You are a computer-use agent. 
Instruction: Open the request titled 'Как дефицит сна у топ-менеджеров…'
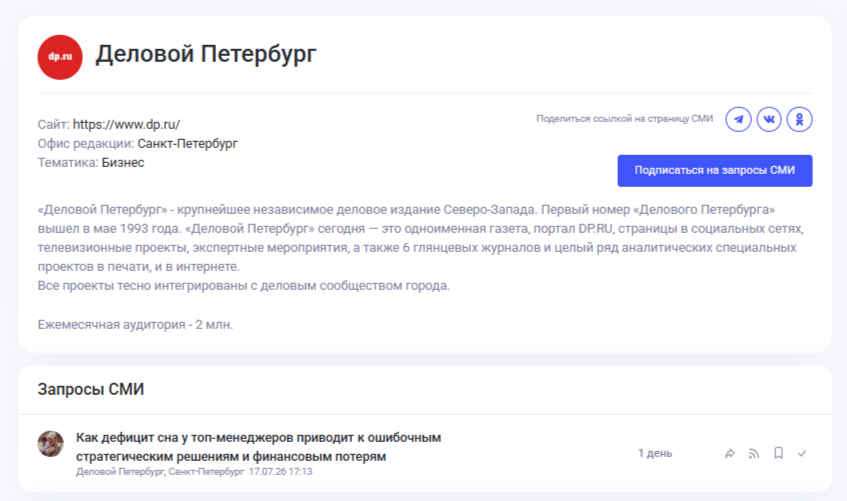259,447
